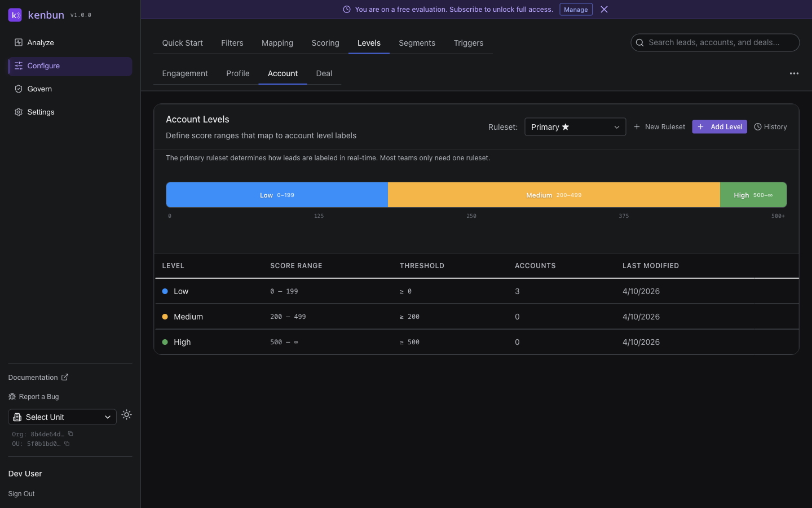
Task: Click Sign Out
Action: [x=21, y=494]
